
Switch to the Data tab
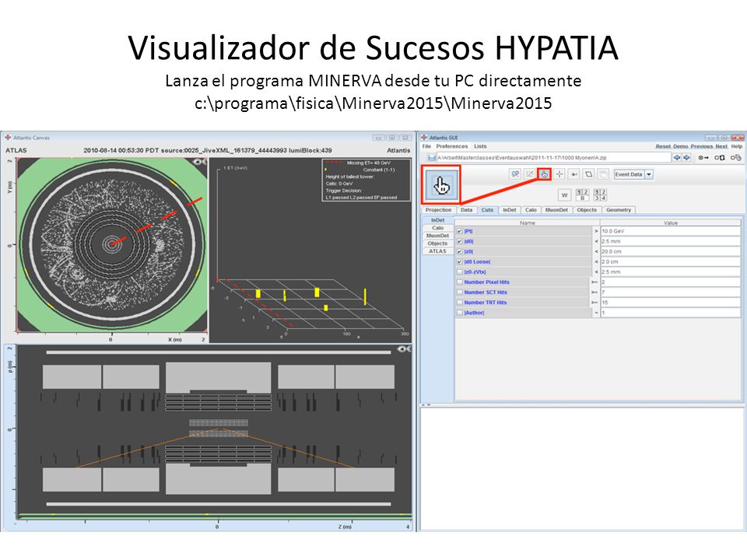click(467, 210)
